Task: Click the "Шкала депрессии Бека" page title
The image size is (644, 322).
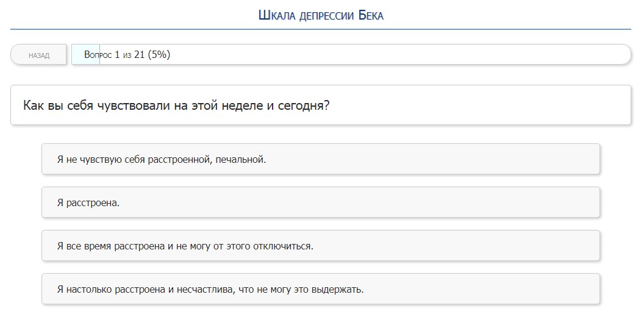Action: coord(321,15)
